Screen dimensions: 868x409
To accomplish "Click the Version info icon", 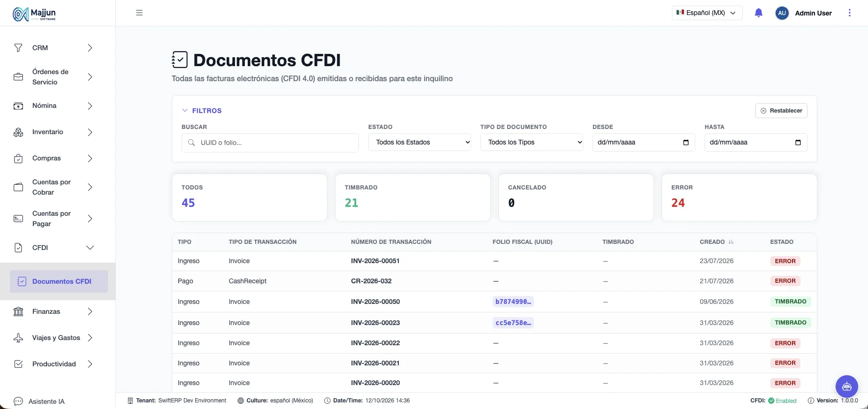I will point(811,401).
